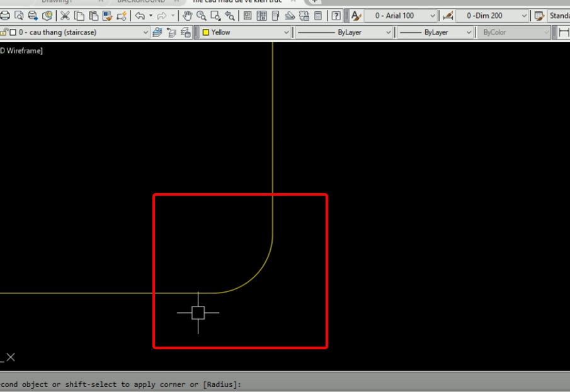Expand the second ByLayer lineweight dropdown
The width and height of the screenshot is (570, 392).
coord(469,32)
